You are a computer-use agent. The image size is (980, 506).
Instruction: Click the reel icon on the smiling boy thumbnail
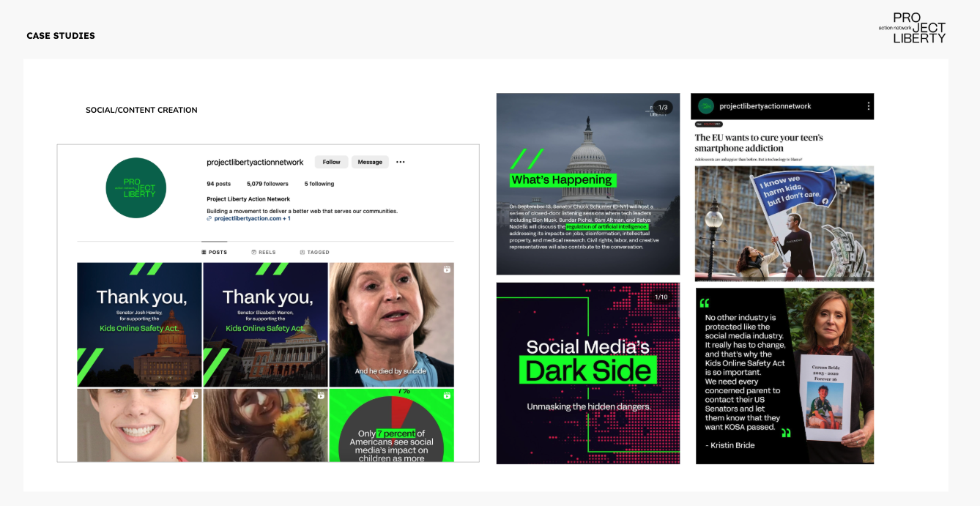(x=195, y=395)
